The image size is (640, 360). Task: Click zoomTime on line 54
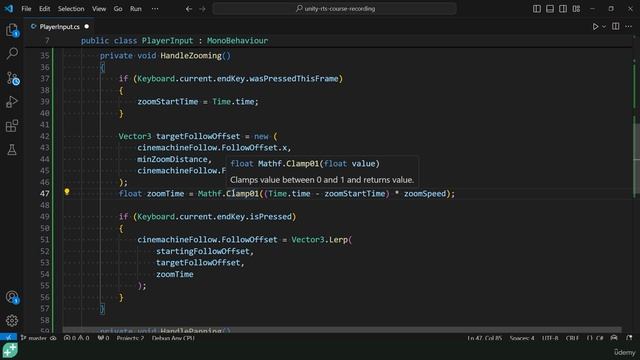[x=175, y=274]
